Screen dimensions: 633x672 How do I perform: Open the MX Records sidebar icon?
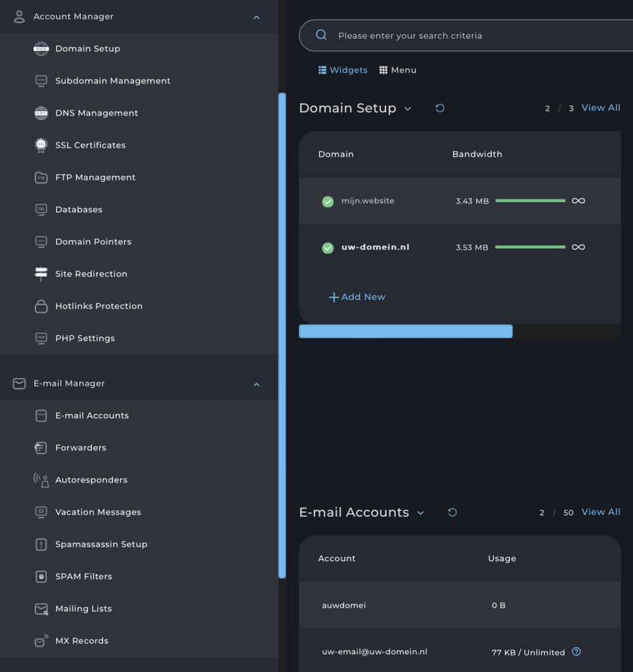(x=40, y=640)
